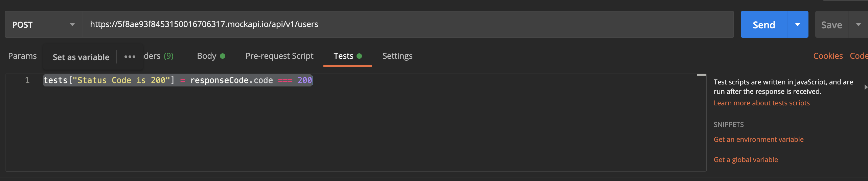Image resolution: width=868 pixels, height=181 pixels.
Task: Open the three-dots more options menu
Action: tap(130, 57)
